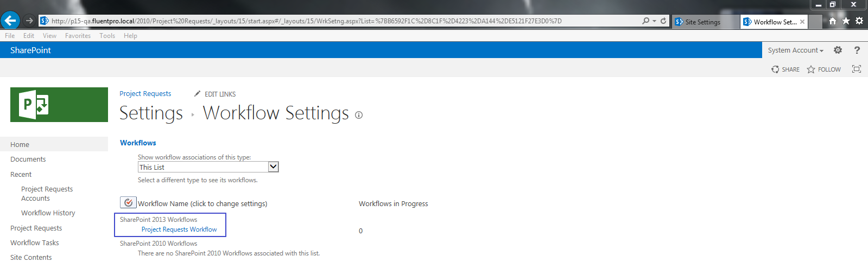Open Project Requests list in navigation

point(36,228)
